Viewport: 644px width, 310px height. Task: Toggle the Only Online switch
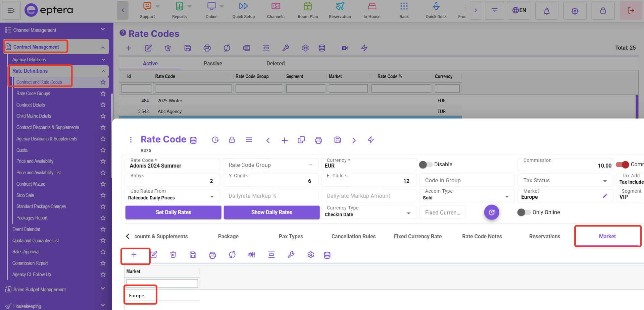click(524, 212)
